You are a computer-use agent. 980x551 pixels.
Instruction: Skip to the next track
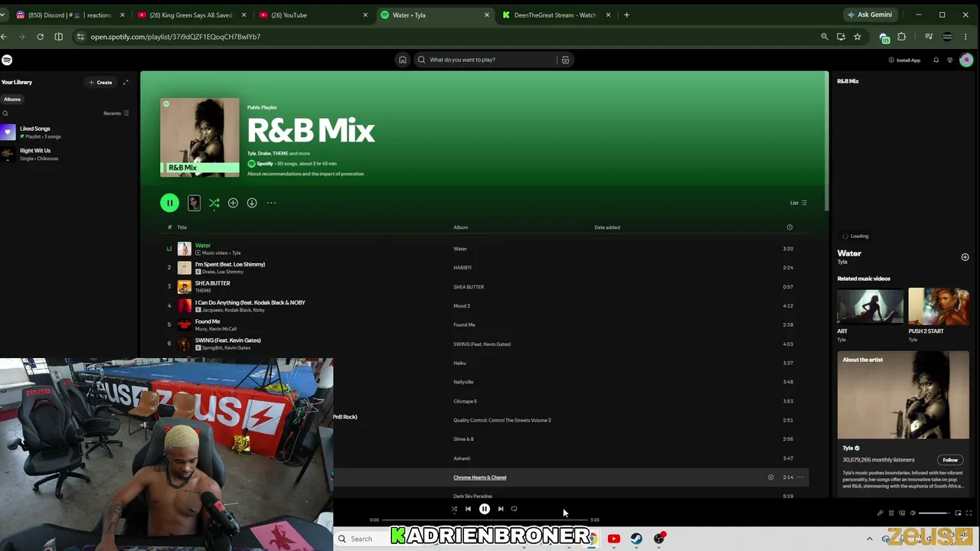tap(501, 509)
